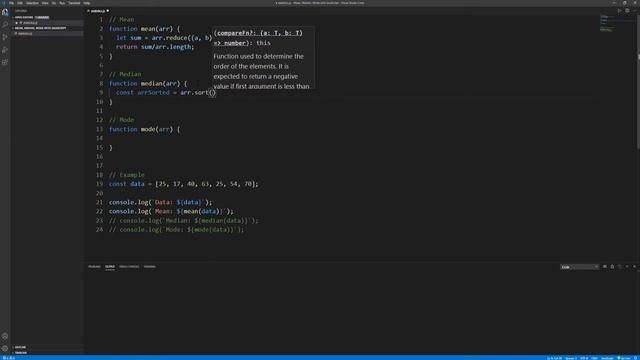Open the File menu
The height and width of the screenshot is (360, 640).
(x=11, y=3)
